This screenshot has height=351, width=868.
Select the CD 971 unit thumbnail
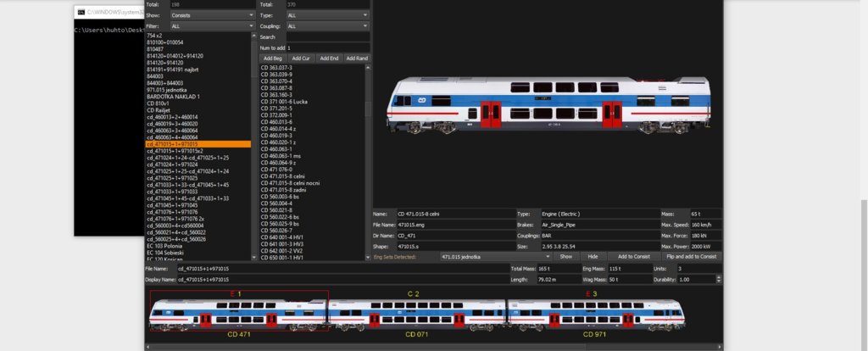coord(596,315)
